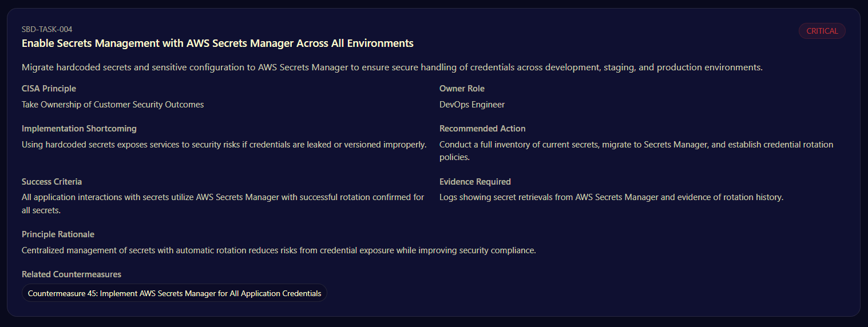
Task: Select the SBD-TASK-004 task identifier
Action: pos(47,29)
